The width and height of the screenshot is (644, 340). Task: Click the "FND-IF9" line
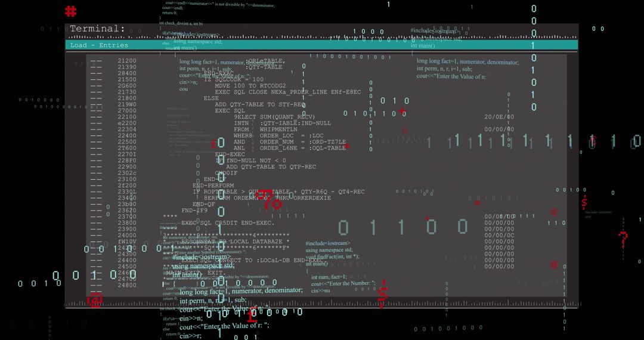coord(194,210)
